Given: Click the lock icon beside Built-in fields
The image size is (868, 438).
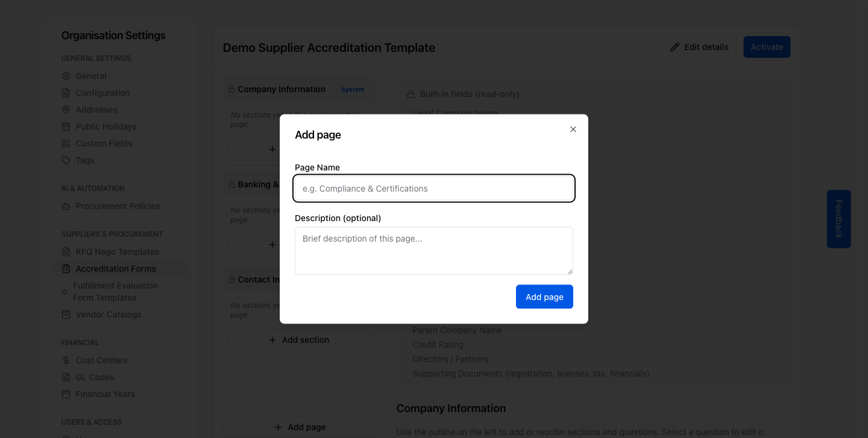Looking at the screenshot, I should pyautogui.click(x=410, y=94).
